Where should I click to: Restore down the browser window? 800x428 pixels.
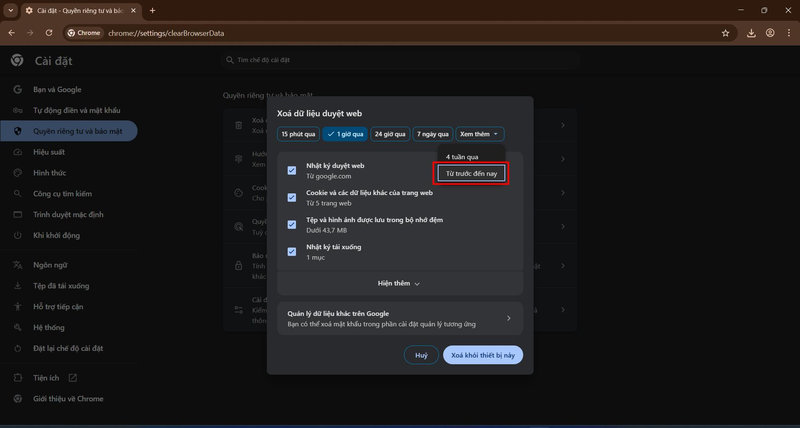(x=764, y=10)
